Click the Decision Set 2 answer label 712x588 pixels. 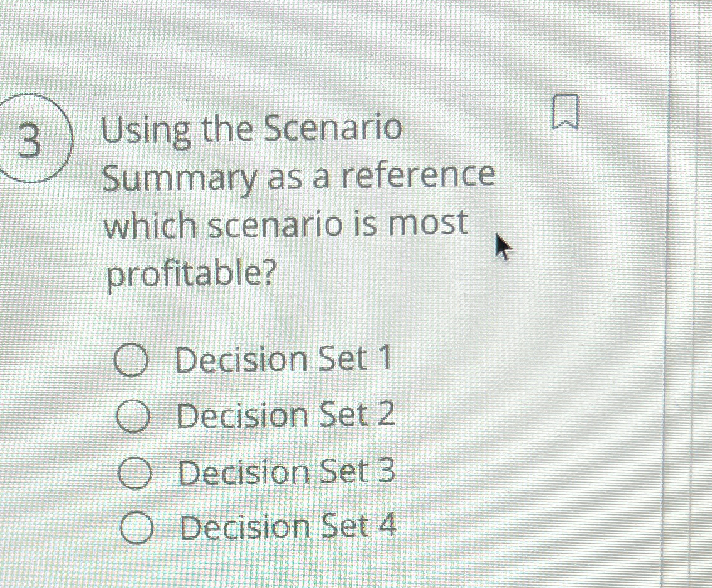pos(284,414)
